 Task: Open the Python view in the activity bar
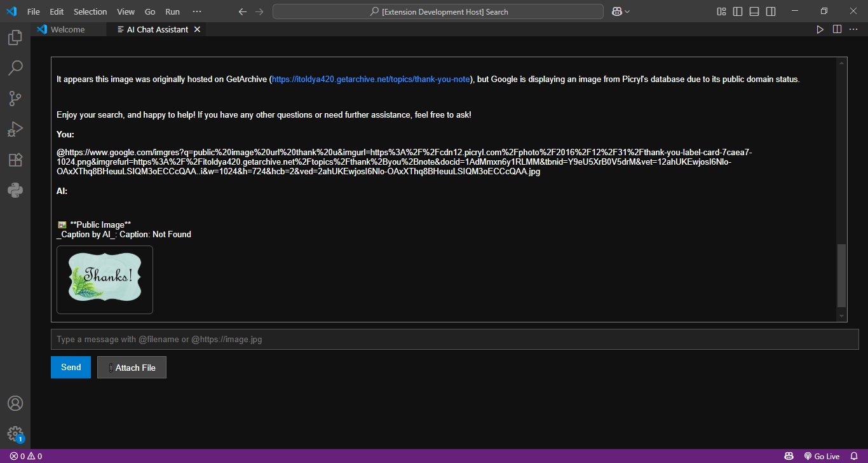(x=15, y=190)
